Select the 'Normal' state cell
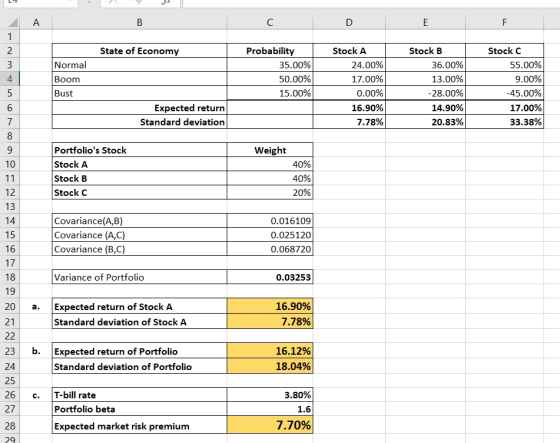 click(x=139, y=65)
